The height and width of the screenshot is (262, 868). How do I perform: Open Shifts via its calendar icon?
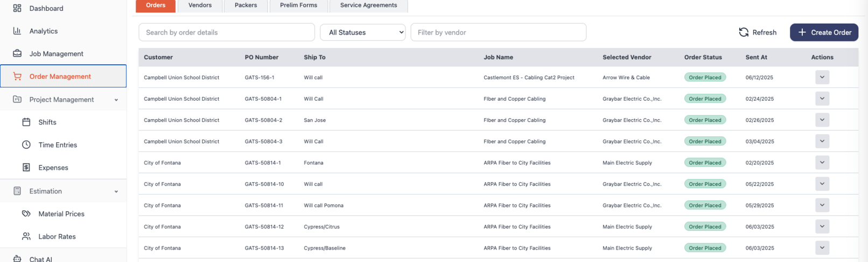pyautogui.click(x=26, y=122)
